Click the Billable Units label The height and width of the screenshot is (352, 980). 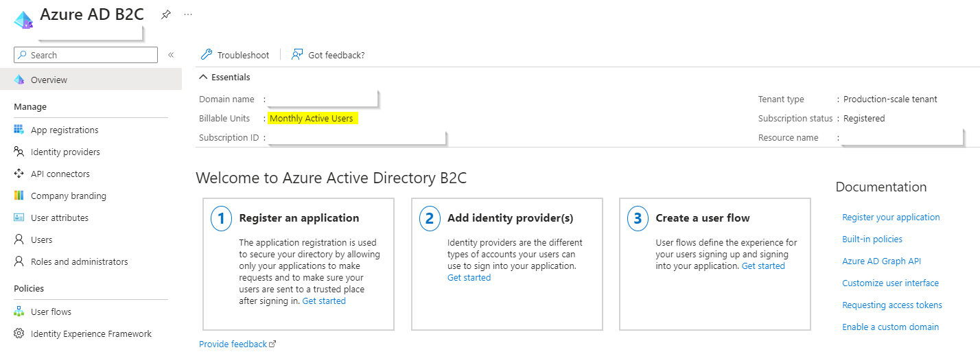224,118
